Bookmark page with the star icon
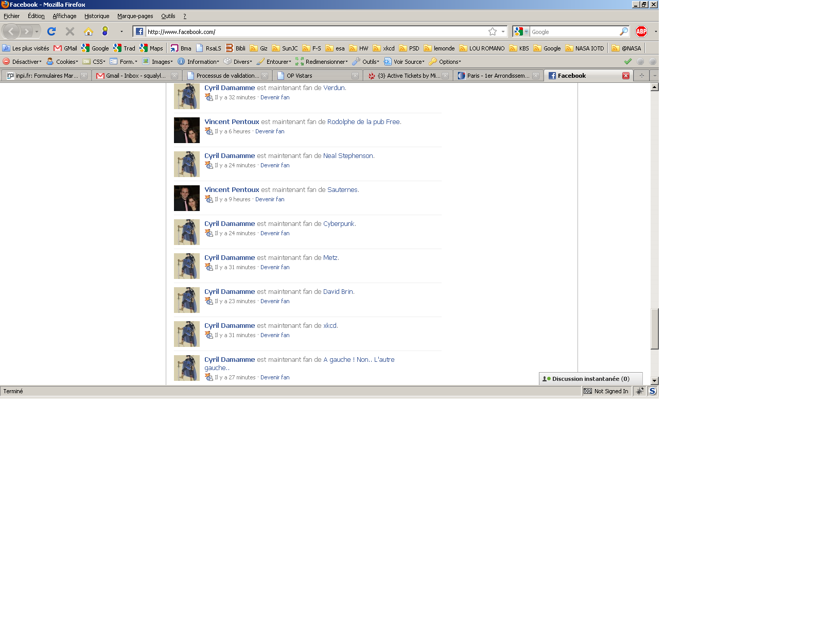Image resolution: width=840 pixels, height=630 pixels. tap(493, 31)
